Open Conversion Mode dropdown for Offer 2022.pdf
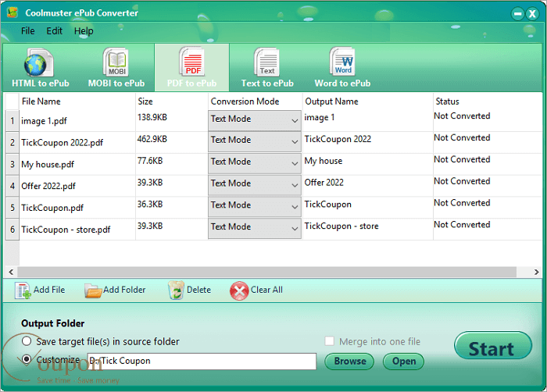 pyautogui.click(x=255, y=185)
